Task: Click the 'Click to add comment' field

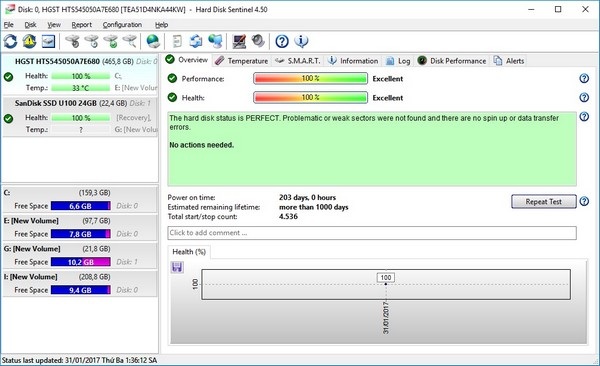Action: [372, 233]
